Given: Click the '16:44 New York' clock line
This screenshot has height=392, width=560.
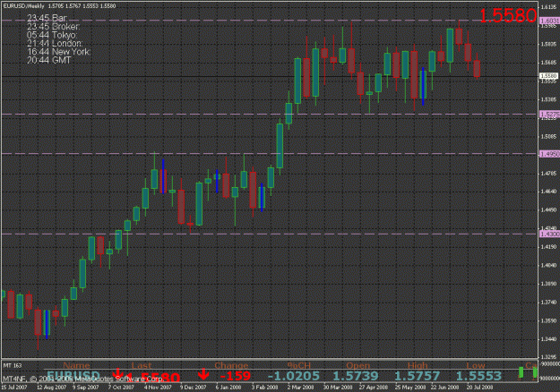Looking at the screenshot, I should pos(59,52).
